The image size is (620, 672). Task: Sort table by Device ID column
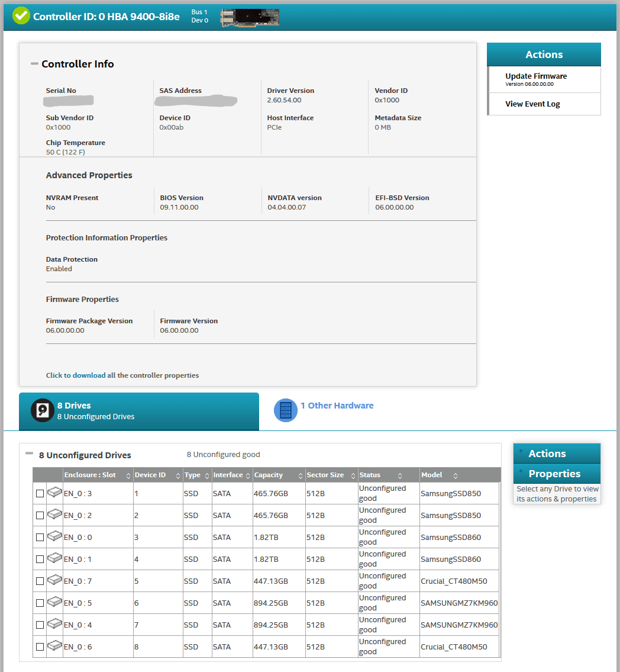(177, 475)
